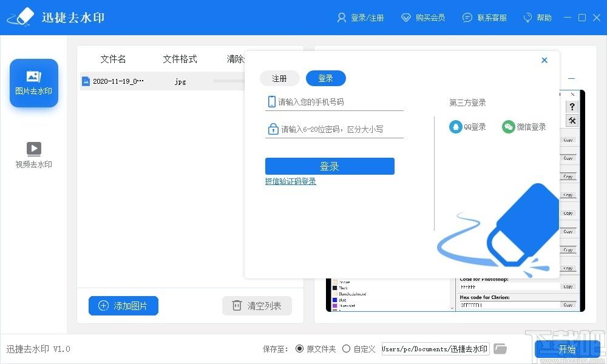This screenshot has width=607, height=364.
Task: Click the 文件格式 column header
Action: tap(180, 59)
